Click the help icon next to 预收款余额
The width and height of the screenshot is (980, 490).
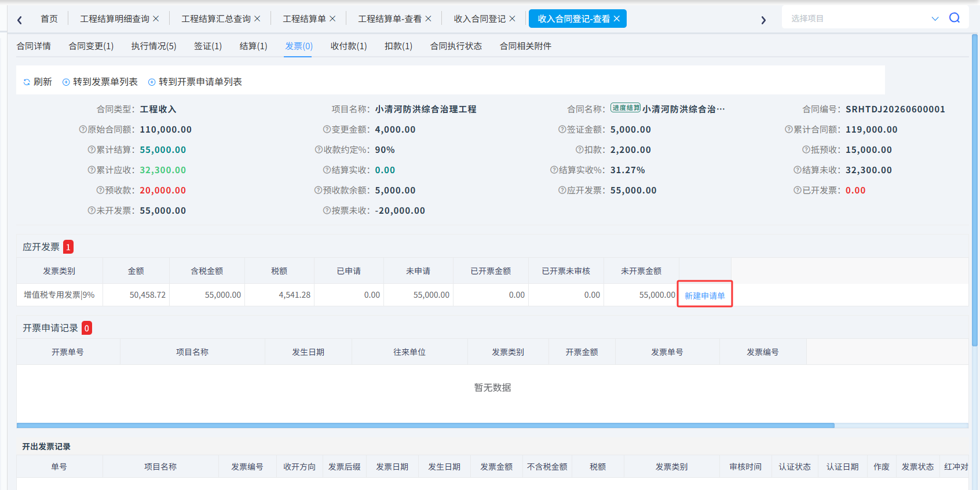(318, 191)
